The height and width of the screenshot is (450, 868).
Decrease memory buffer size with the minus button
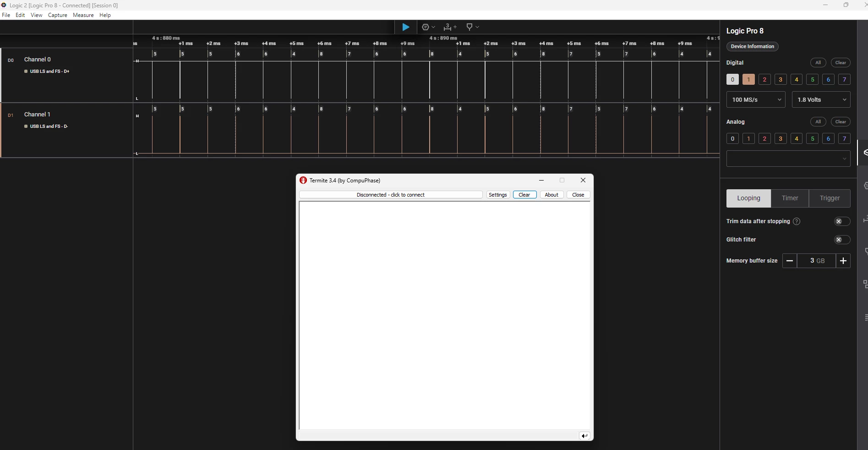pyautogui.click(x=790, y=261)
